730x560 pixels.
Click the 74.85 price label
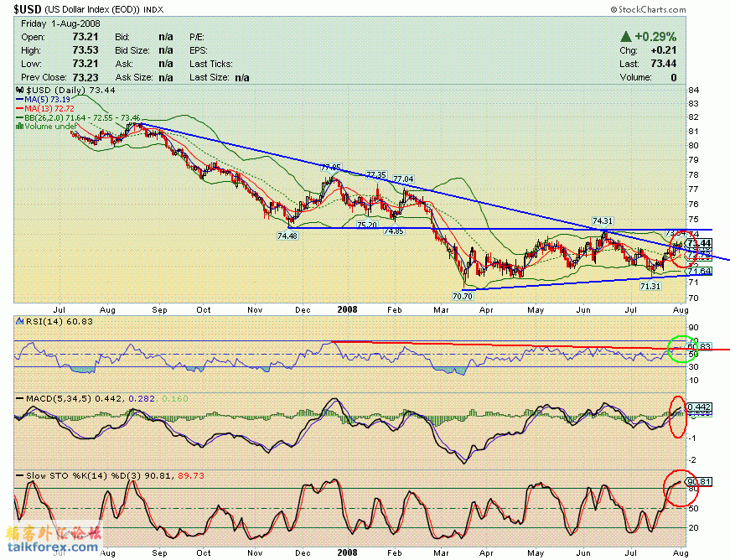[x=394, y=231]
